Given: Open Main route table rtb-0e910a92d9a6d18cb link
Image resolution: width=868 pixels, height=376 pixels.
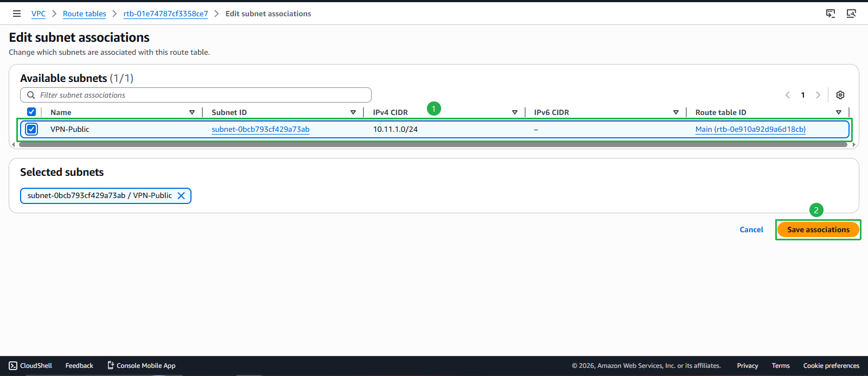Looking at the screenshot, I should coord(750,129).
